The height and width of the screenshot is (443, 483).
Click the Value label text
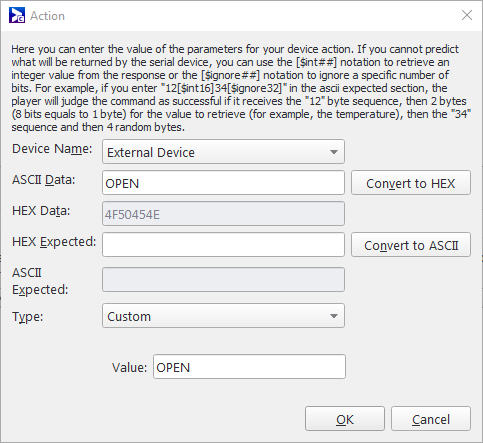(x=129, y=367)
